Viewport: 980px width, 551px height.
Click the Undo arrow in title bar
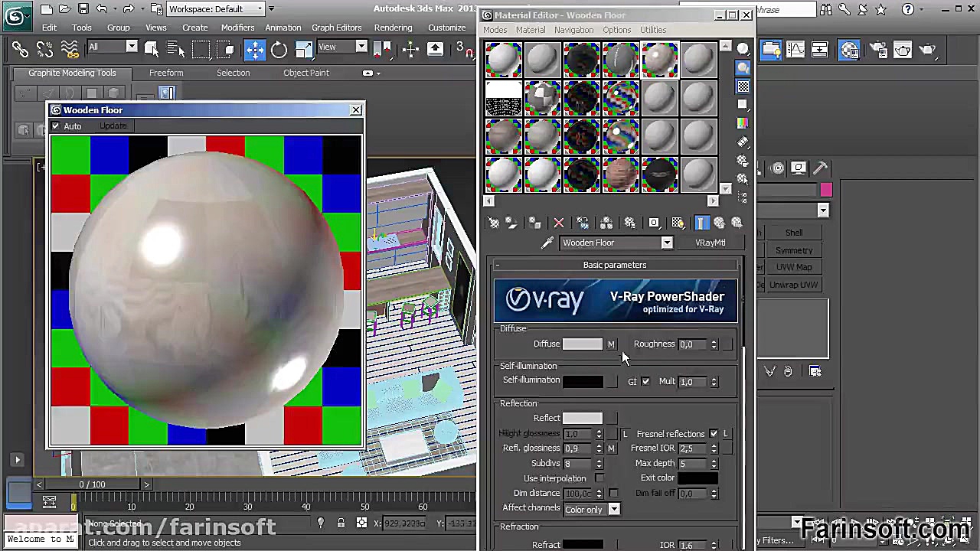(102, 9)
